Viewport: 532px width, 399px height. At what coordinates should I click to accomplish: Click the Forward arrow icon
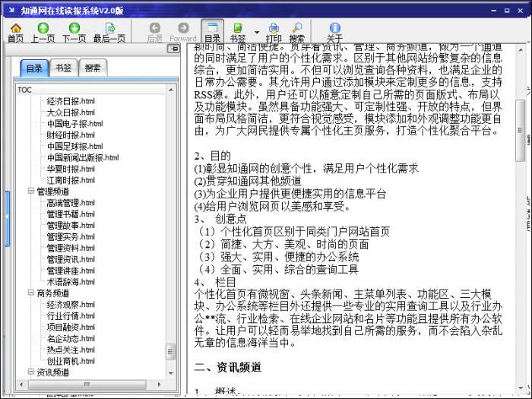tap(183, 28)
